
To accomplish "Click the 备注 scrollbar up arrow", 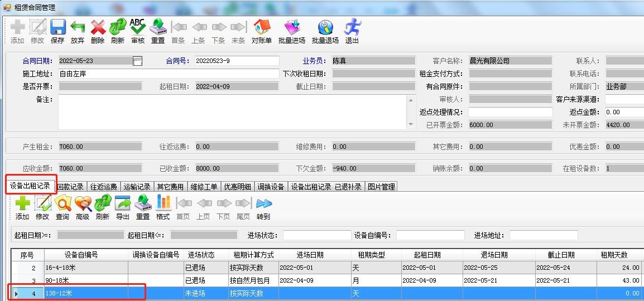I will point(411,100).
